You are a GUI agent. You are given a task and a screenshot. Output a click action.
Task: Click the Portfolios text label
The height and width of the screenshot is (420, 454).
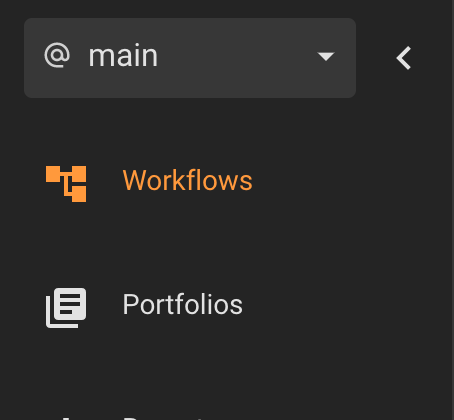183,304
